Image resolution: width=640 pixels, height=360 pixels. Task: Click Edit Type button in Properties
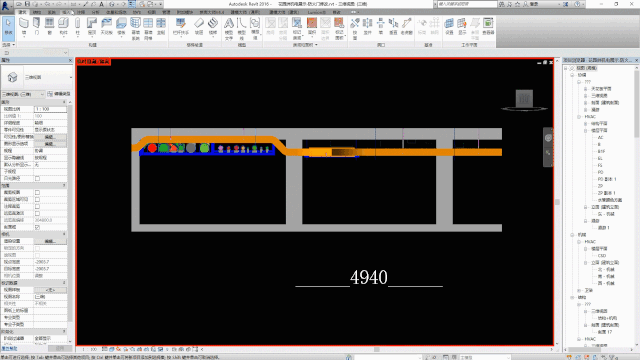[x=59, y=94]
